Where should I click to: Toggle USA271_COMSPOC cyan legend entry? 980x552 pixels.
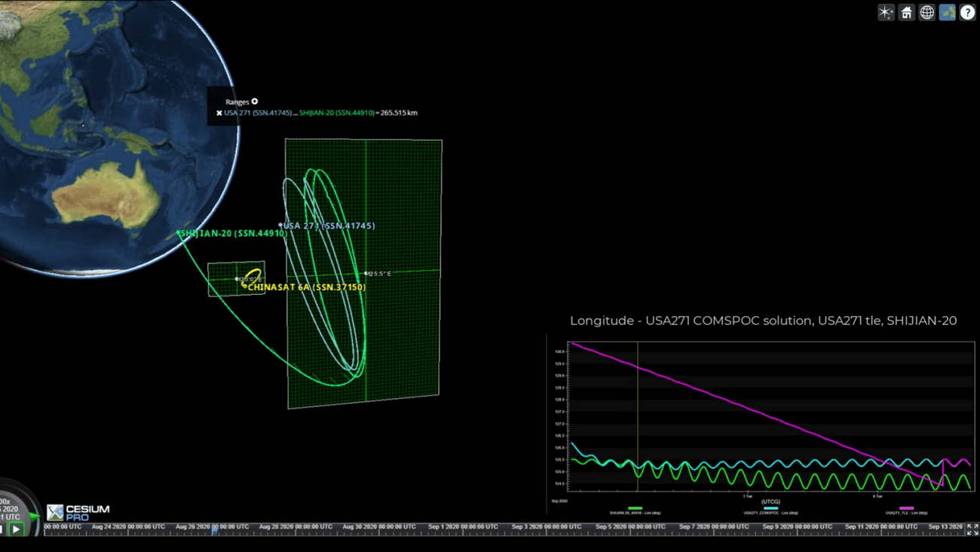click(770, 510)
